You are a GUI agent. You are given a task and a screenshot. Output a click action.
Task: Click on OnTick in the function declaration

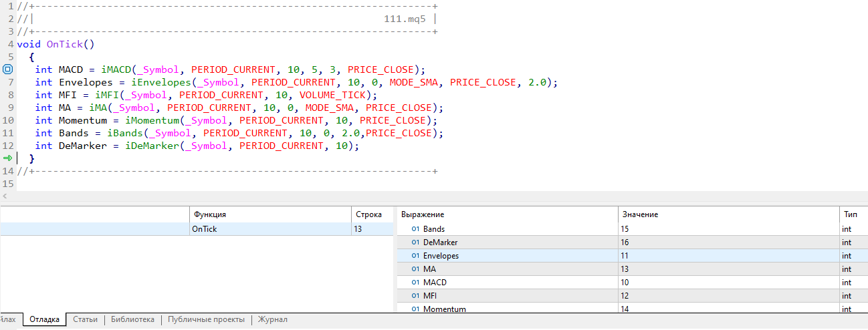(64, 44)
